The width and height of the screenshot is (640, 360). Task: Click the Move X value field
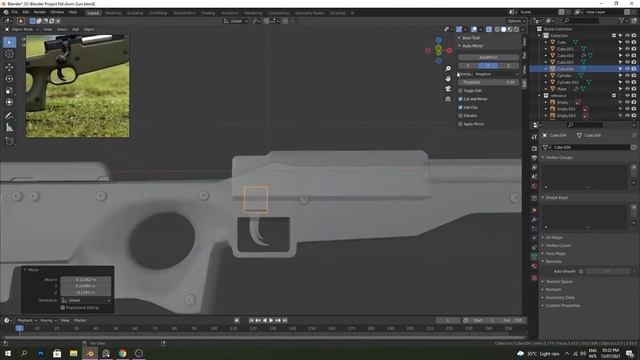86,280
